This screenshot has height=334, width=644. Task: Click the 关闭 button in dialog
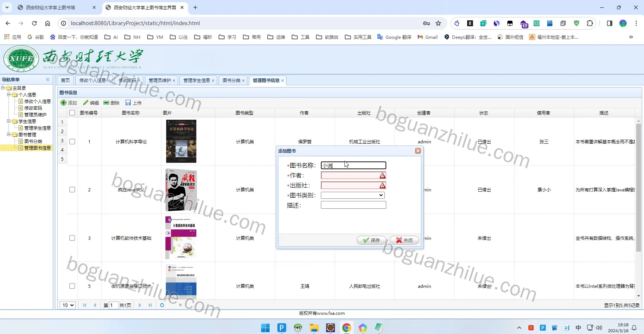pyautogui.click(x=404, y=240)
